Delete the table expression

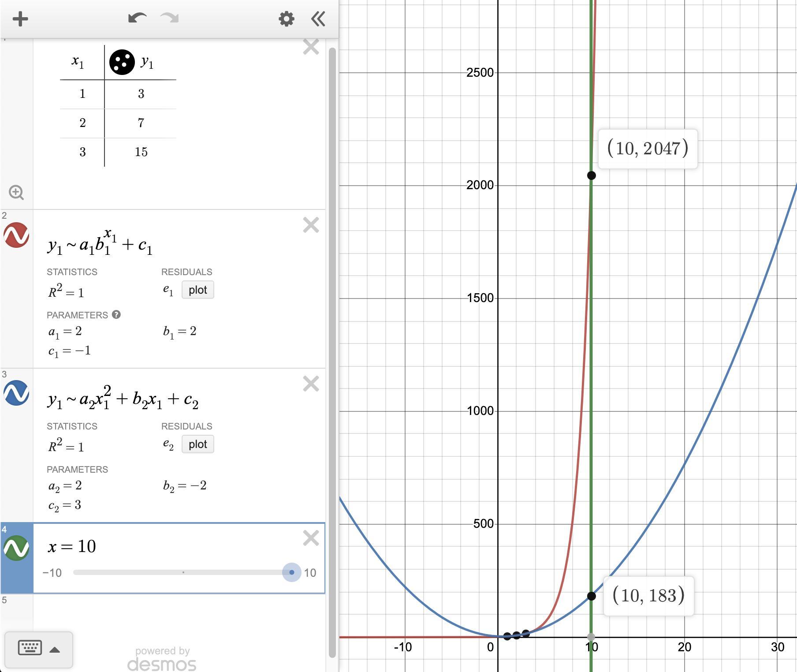[311, 47]
